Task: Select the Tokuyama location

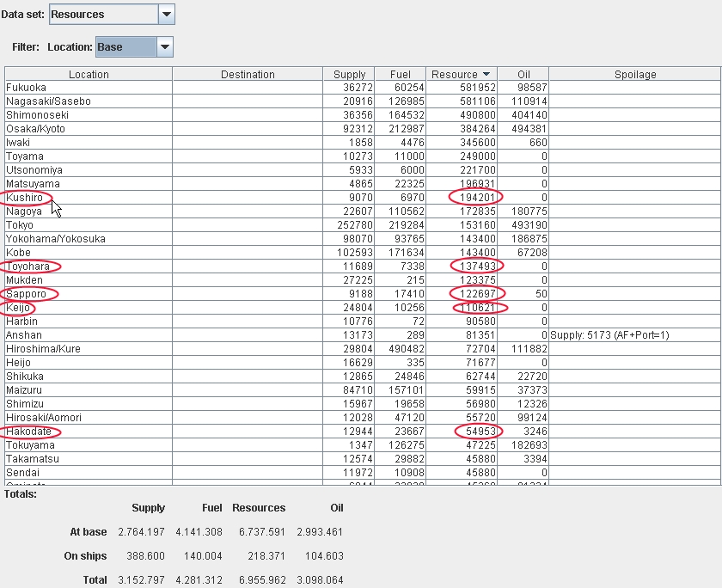Action: point(30,445)
